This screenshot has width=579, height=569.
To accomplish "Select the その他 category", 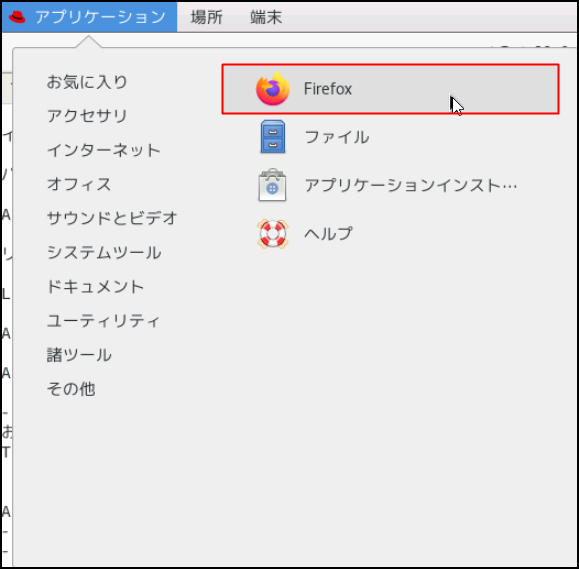I will (71, 389).
